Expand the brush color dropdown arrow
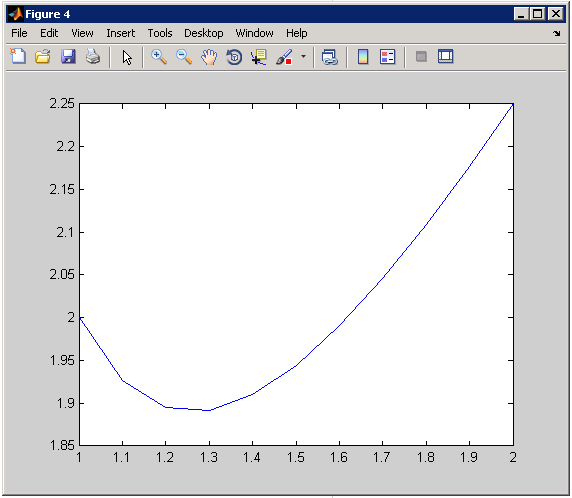The width and height of the screenshot is (572, 498). coord(303,57)
